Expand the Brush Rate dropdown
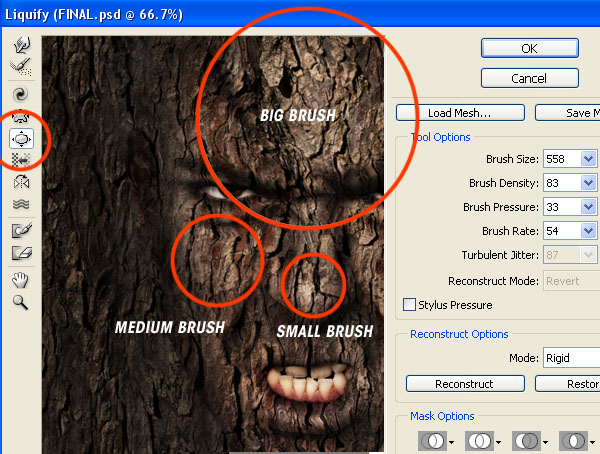Screen dimensions: 600x454 [587, 231]
